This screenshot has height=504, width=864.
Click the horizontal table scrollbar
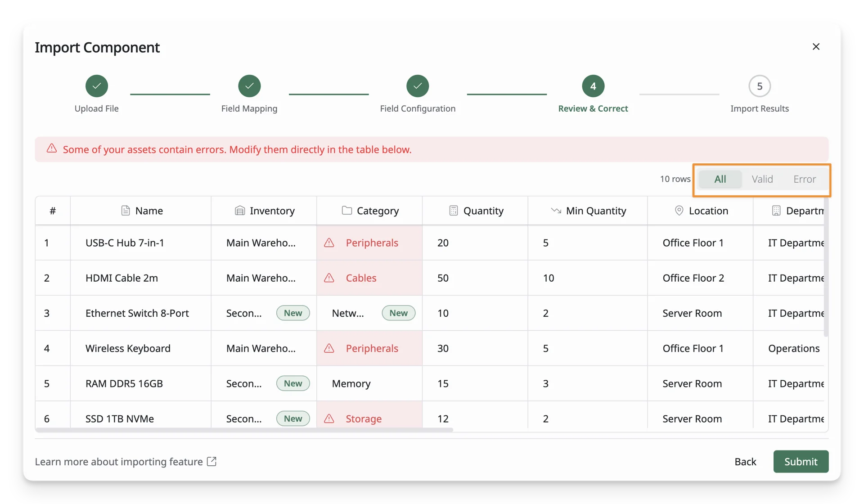(x=244, y=430)
